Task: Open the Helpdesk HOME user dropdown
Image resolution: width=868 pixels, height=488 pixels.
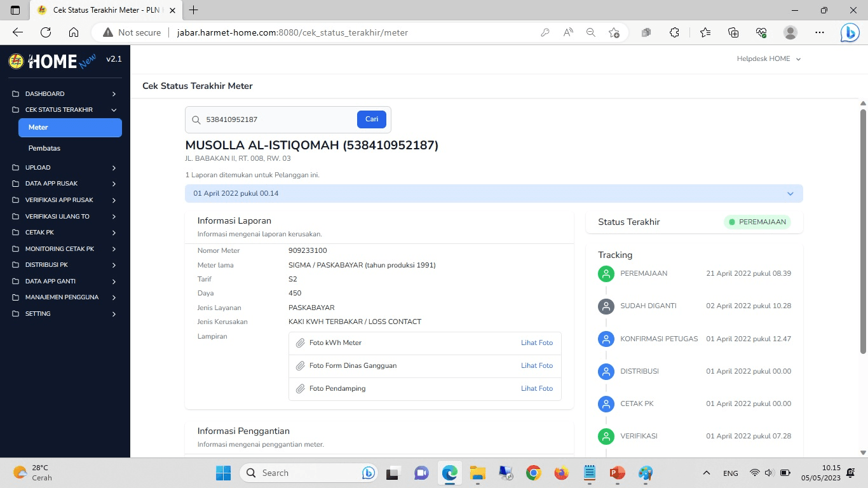Action: pos(769,58)
